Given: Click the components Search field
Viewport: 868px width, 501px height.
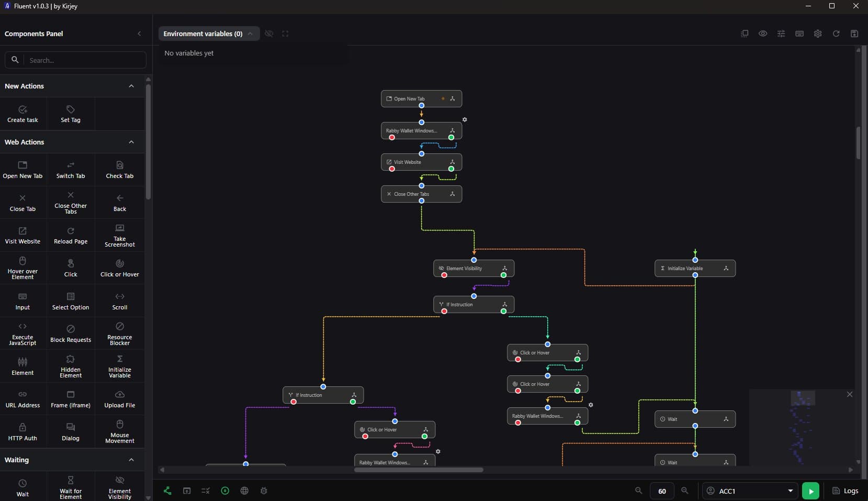Looking at the screenshot, I should click(x=75, y=60).
